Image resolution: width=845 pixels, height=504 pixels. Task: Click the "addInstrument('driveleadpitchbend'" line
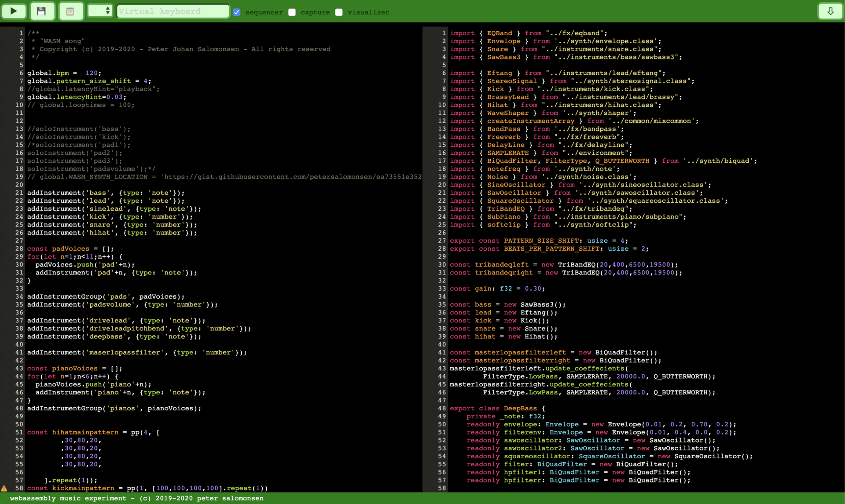click(x=139, y=329)
